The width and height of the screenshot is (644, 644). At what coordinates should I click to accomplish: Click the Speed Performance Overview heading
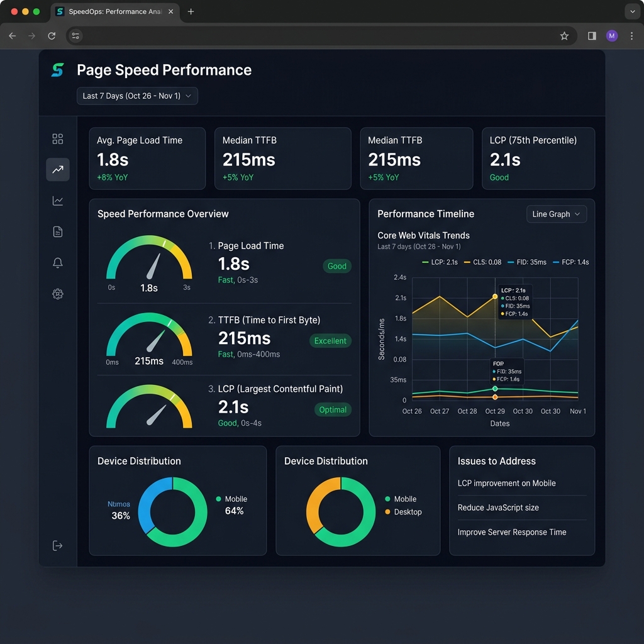[163, 214]
